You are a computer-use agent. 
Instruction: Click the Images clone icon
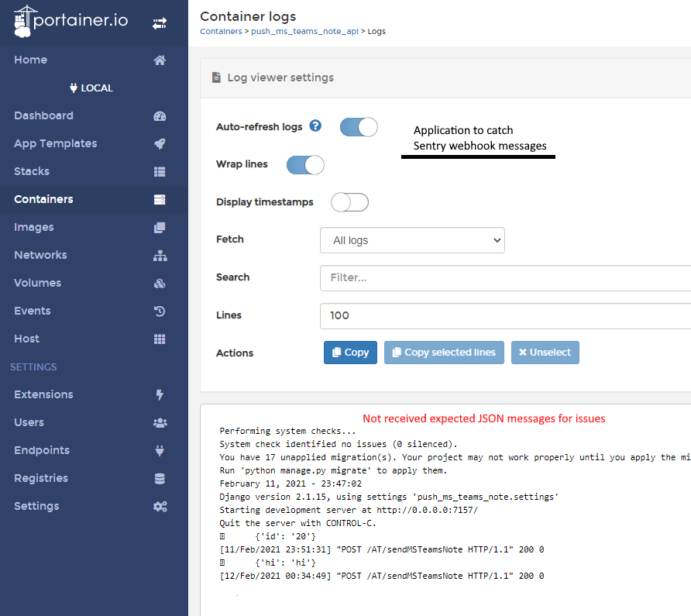coord(160,228)
